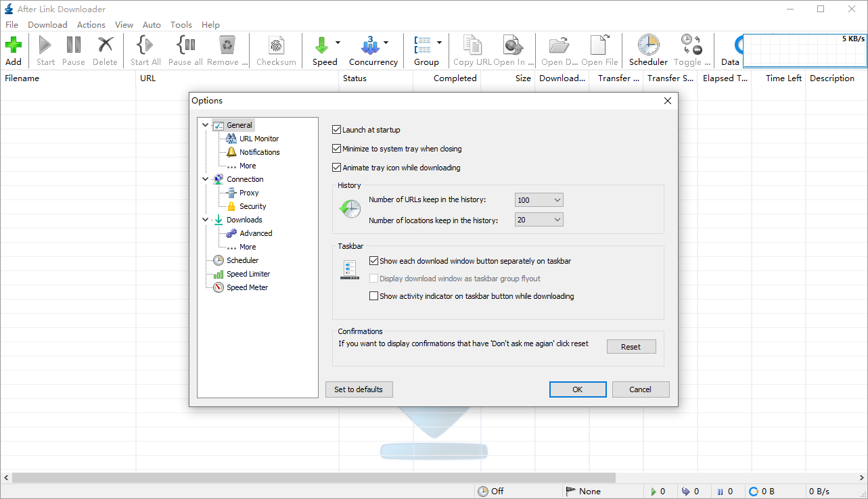Open the locations history count dropdown
The width and height of the screenshot is (868, 499).
coord(539,220)
